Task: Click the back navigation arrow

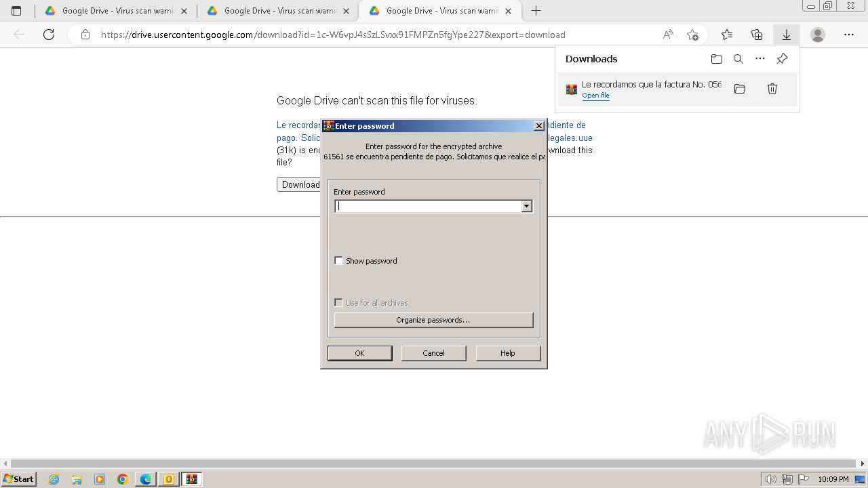Action: tap(19, 35)
